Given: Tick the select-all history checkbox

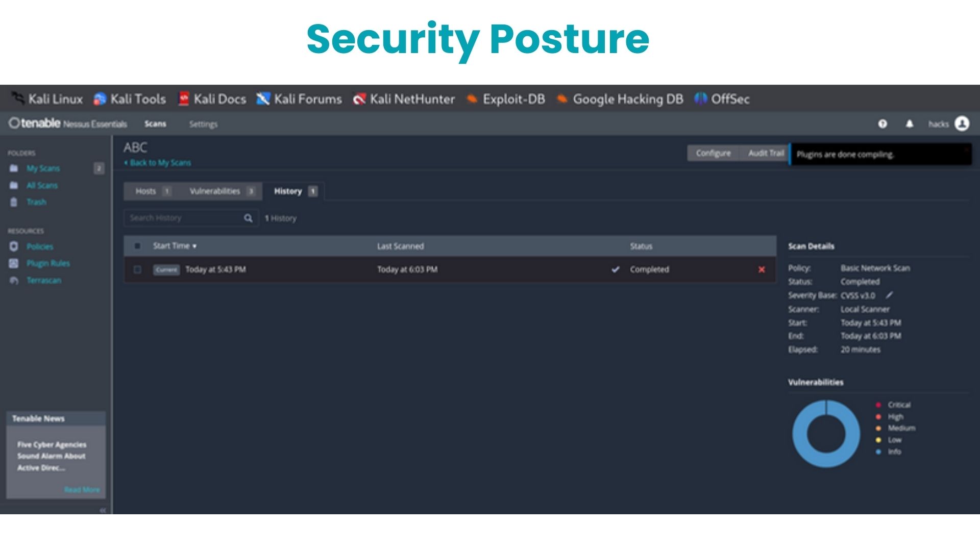Looking at the screenshot, I should pyautogui.click(x=137, y=246).
